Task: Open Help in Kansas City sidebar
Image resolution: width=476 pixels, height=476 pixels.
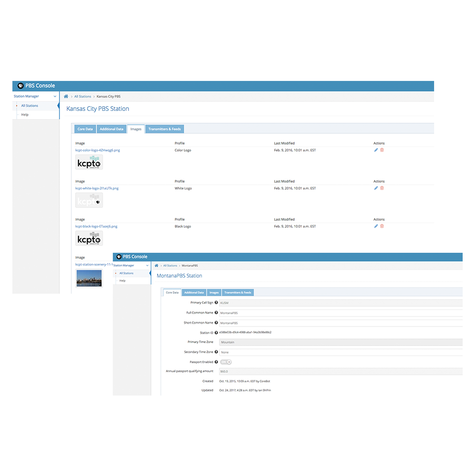Action: [25, 115]
